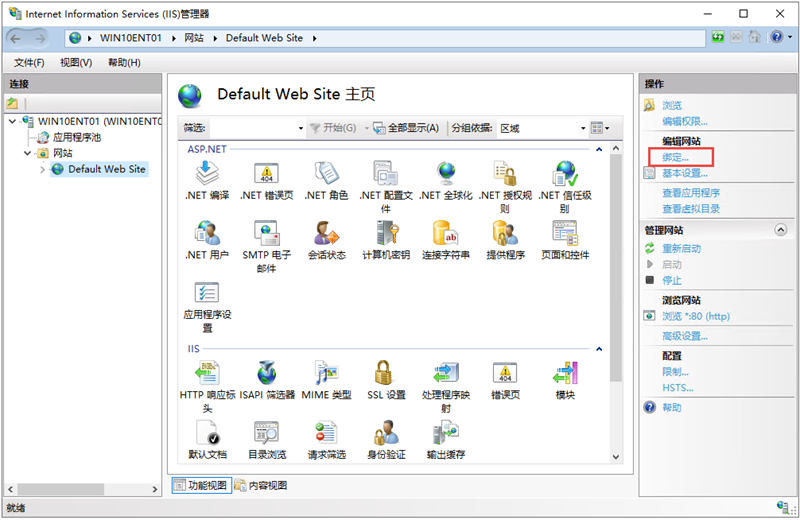Image resolution: width=800 pixels, height=520 pixels.
Task: Click 编辑权限... link
Action: (x=685, y=121)
